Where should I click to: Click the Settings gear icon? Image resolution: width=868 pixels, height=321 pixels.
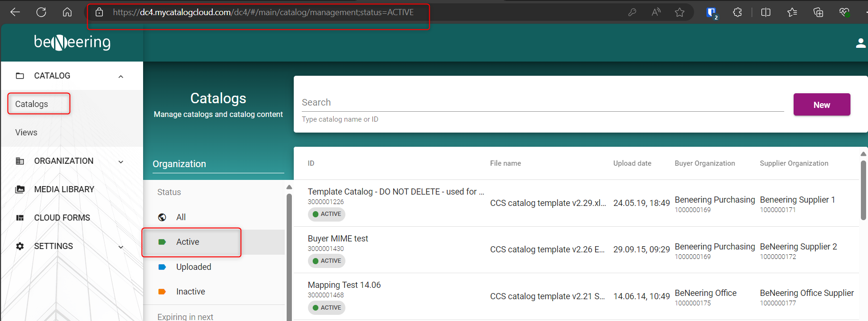20,246
